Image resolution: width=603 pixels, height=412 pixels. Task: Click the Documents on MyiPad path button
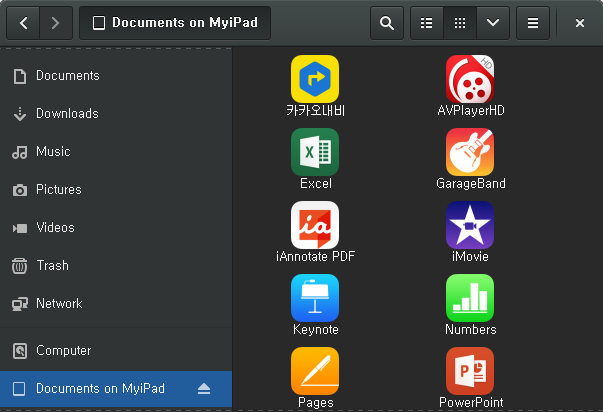pos(175,23)
